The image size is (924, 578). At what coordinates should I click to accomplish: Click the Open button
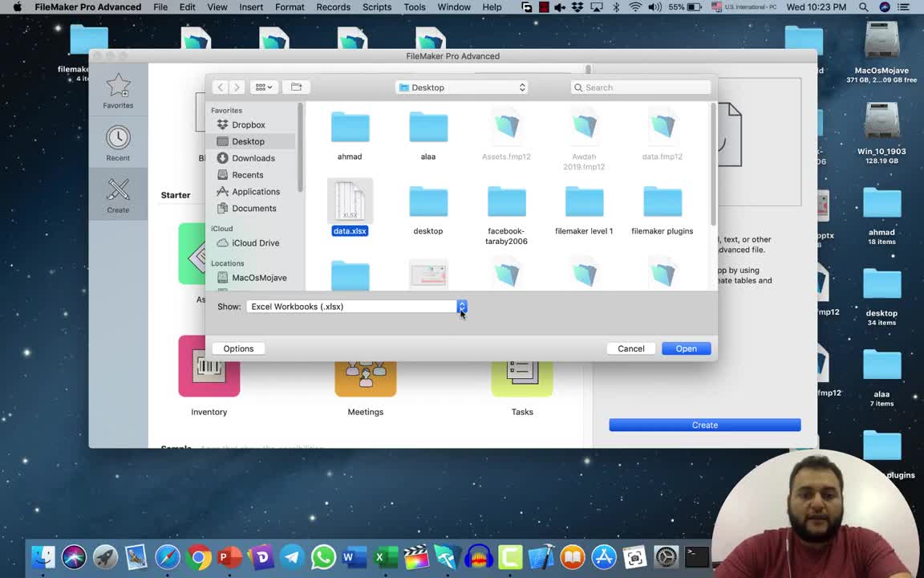[686, 348]
